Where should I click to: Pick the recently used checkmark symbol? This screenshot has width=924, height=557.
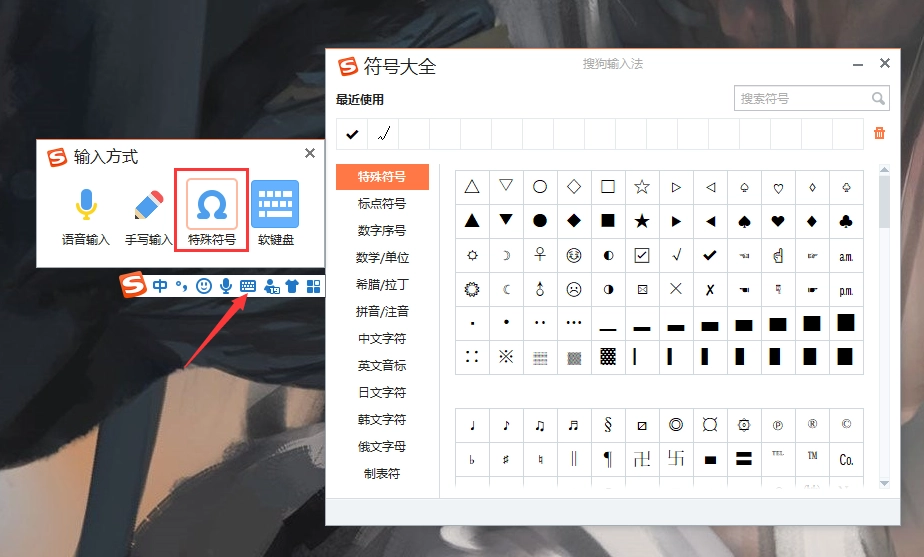tap(352, 133)
